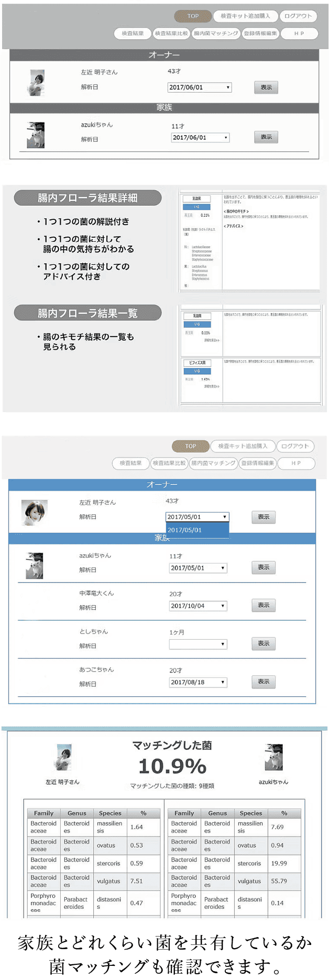This screenshot has width=329, height=980.
Task: Click 表示 button beside owner's 2017/06/01 date
Action: pos(266,87)
